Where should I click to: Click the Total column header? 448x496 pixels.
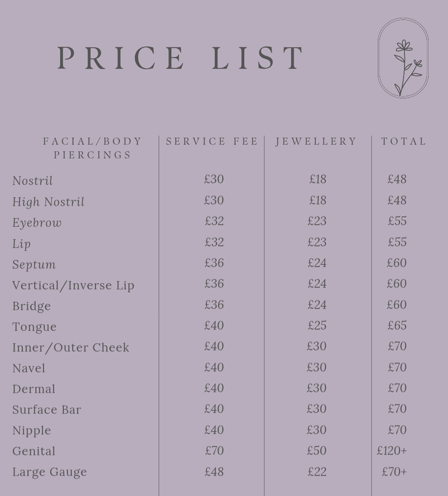click(x=403, y=141)
